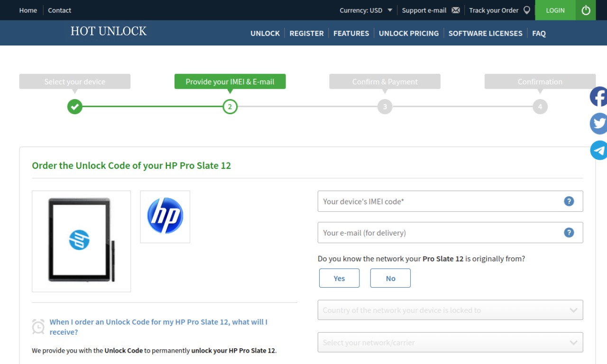Screen dimensions: 607x364
Task: Click the location pin icon by Track your Order
Action: (x=527, y=10)
